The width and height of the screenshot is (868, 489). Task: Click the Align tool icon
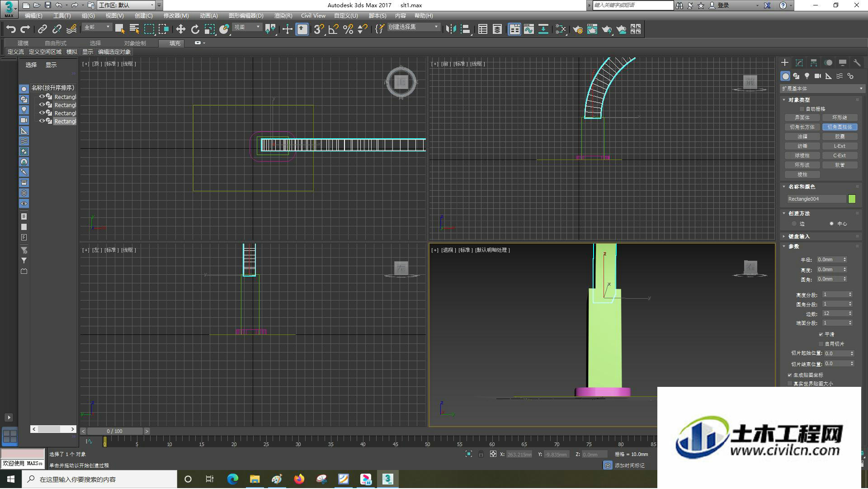pyautogui.click(x=465, y=29)
